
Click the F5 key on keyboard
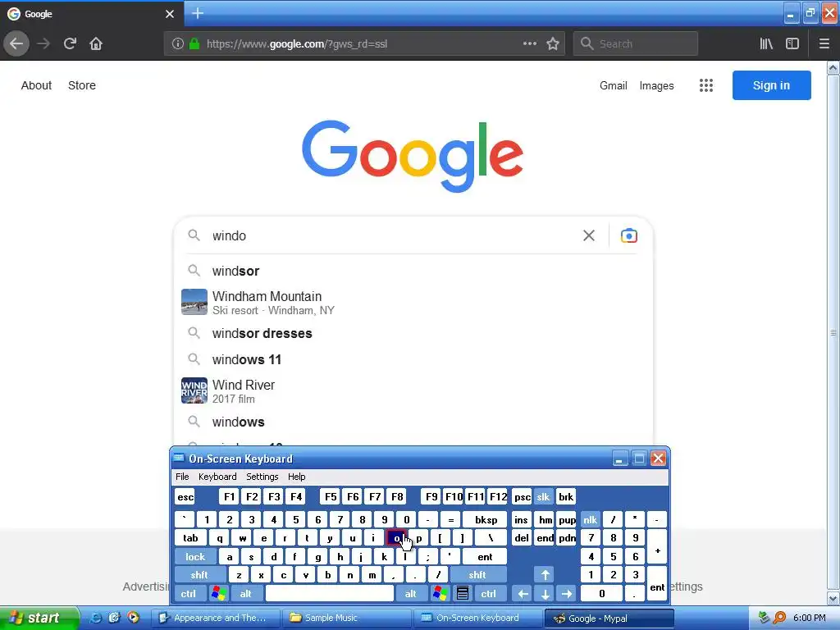click(331, 496)
